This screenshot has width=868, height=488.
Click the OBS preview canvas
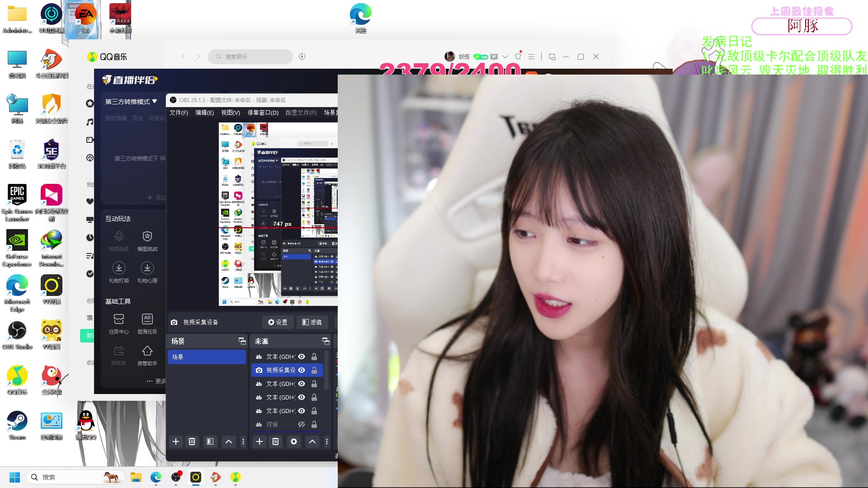coord(278,214)
